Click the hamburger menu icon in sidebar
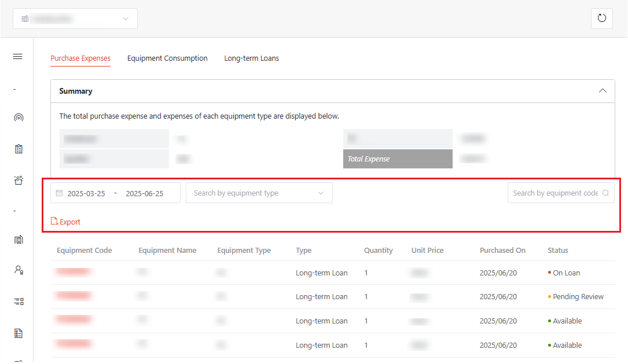The image size is (628, 364). (x=18, y=57)
